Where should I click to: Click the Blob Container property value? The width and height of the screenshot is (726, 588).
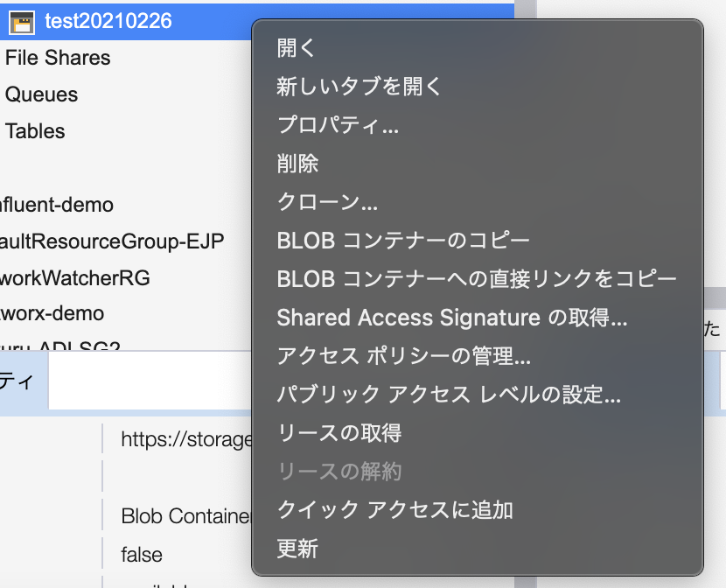pos(186,515)
